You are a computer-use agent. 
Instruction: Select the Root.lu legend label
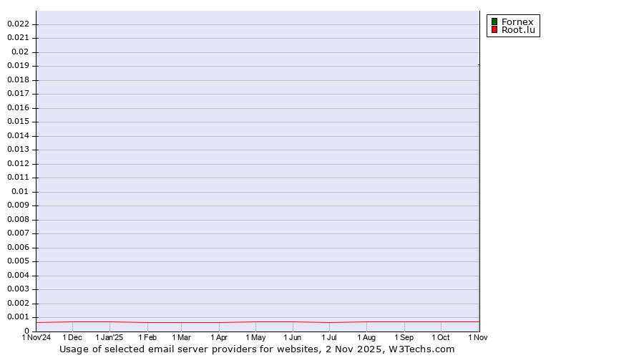coord(518,30)
